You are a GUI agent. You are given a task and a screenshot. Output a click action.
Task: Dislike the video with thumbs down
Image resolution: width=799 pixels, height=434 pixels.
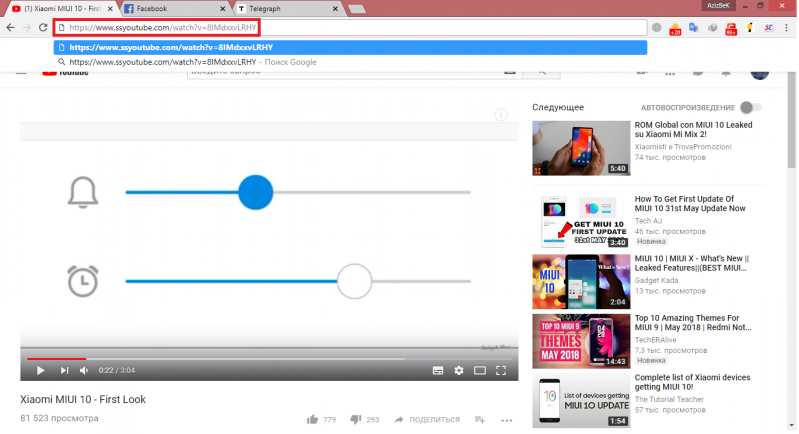(356, 419)
